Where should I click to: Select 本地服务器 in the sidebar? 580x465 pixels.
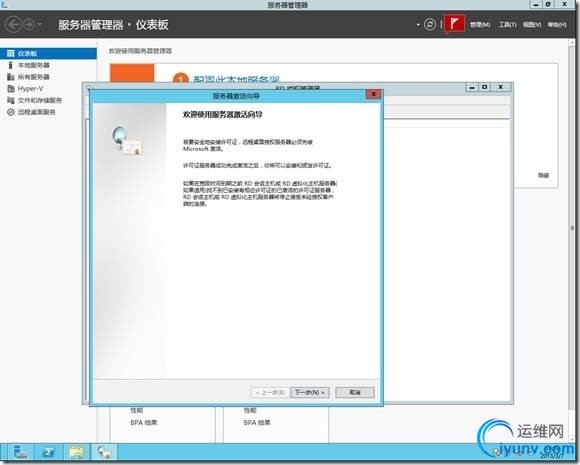pyautogui.click(x=34, y=65)
